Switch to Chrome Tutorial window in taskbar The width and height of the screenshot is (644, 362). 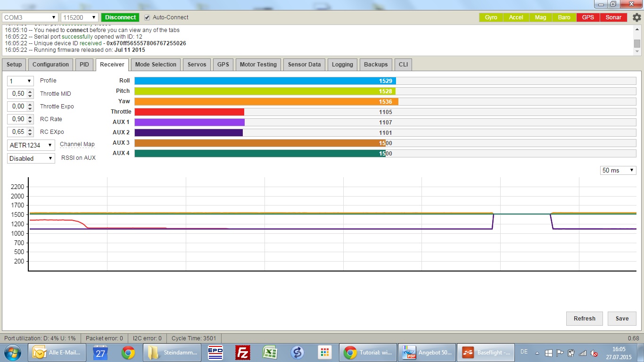368,352
